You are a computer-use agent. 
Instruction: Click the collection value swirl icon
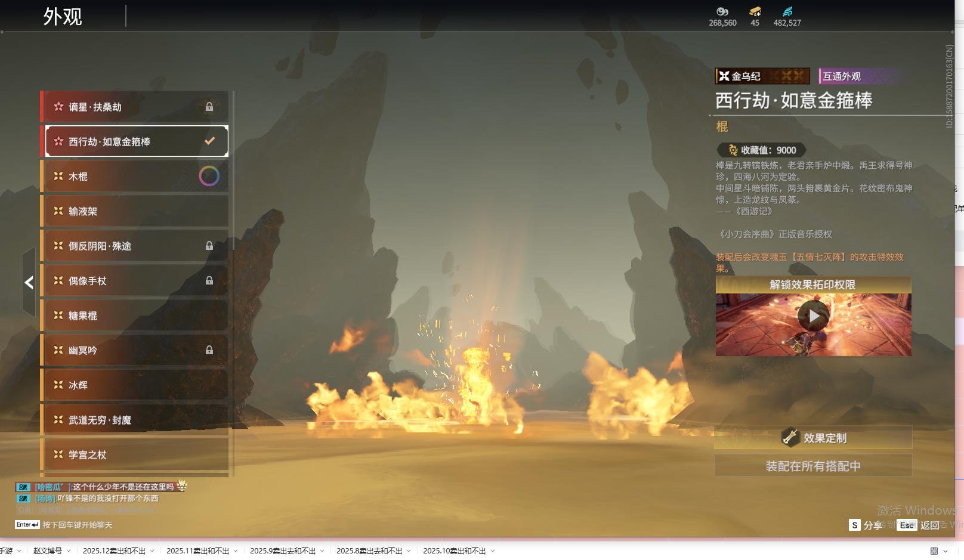[733, 150]
